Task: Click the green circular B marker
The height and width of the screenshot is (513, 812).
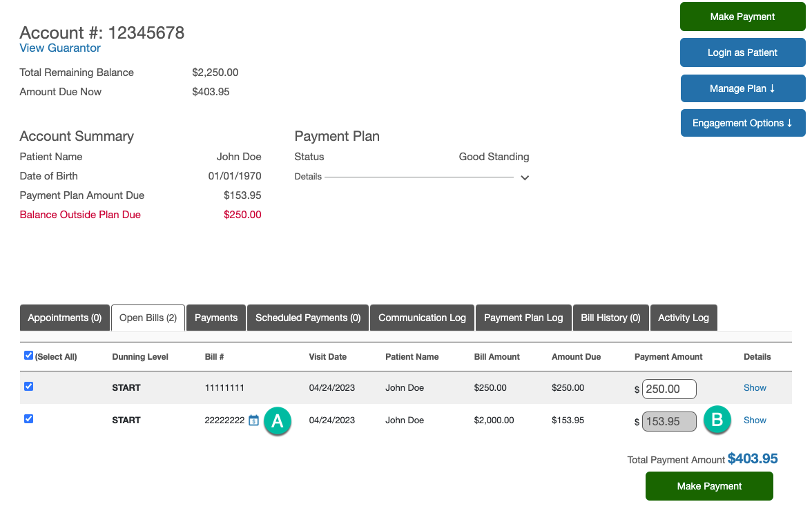Action: point(717,420)
